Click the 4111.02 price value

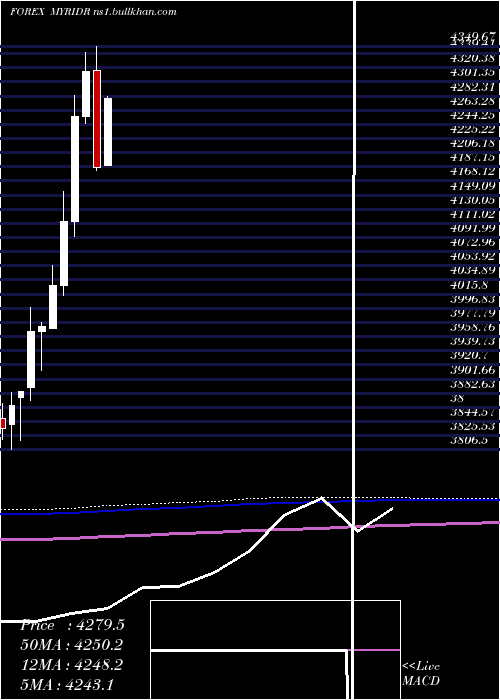point(473,214)
